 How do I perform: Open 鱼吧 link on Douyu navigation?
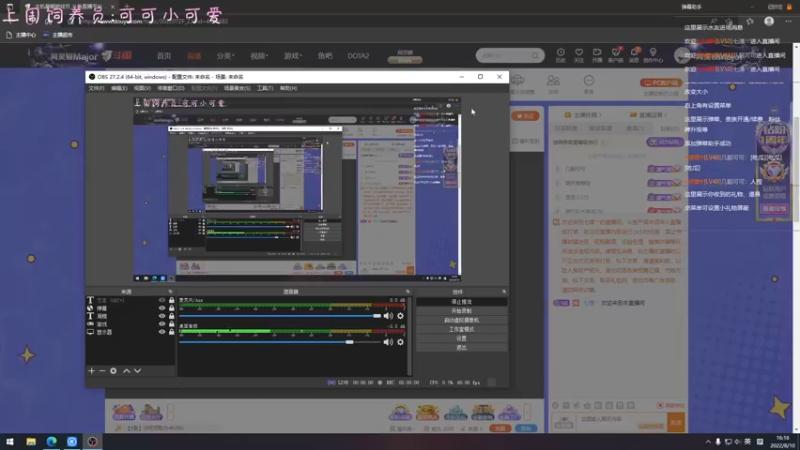[325, 56]
